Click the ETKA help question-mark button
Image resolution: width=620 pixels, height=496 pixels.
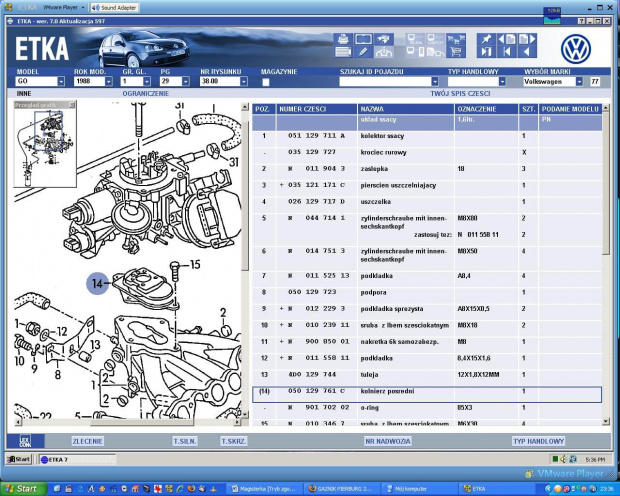click(581, 21)
